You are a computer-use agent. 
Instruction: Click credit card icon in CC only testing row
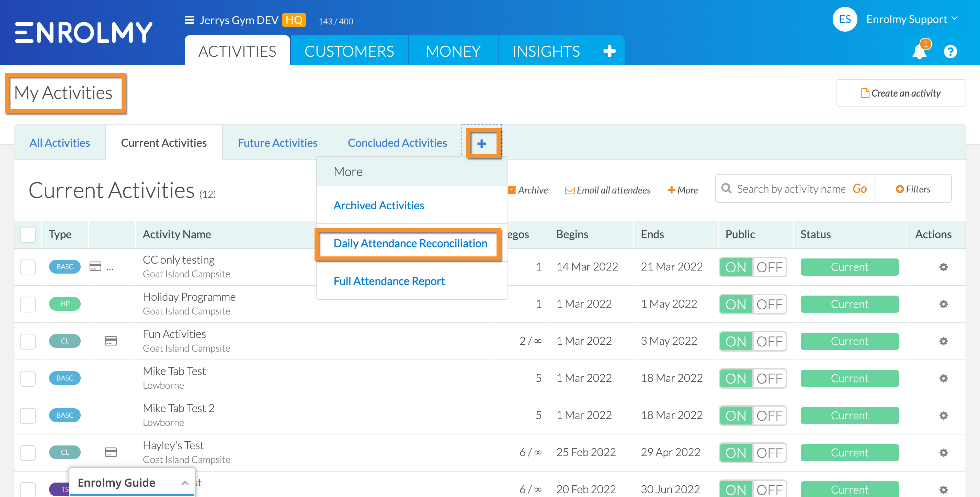point(95,266)
